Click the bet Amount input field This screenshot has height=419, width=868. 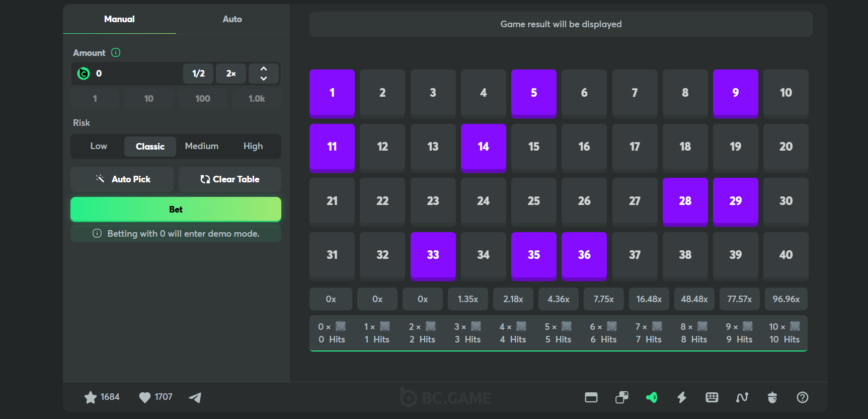(x=136, y=74)
